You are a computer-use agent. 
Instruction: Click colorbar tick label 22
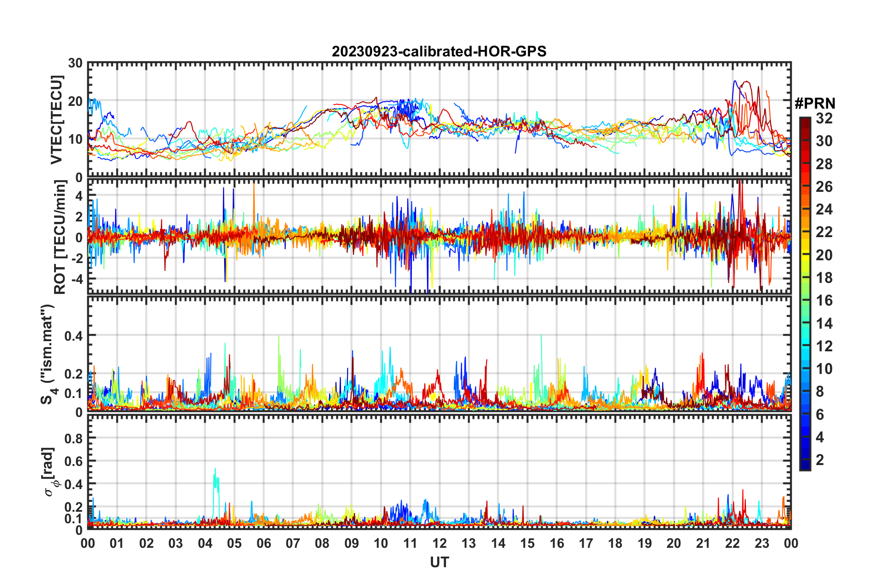click(824, 232)
